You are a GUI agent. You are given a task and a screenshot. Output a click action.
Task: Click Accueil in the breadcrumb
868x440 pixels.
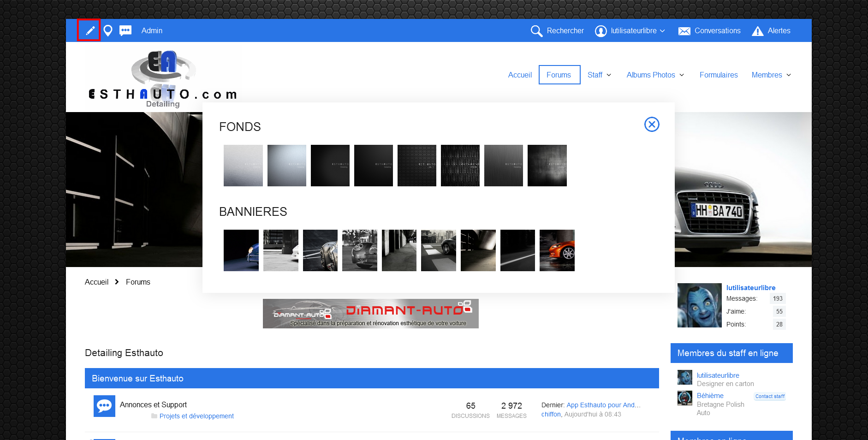(x=96, y=282)
